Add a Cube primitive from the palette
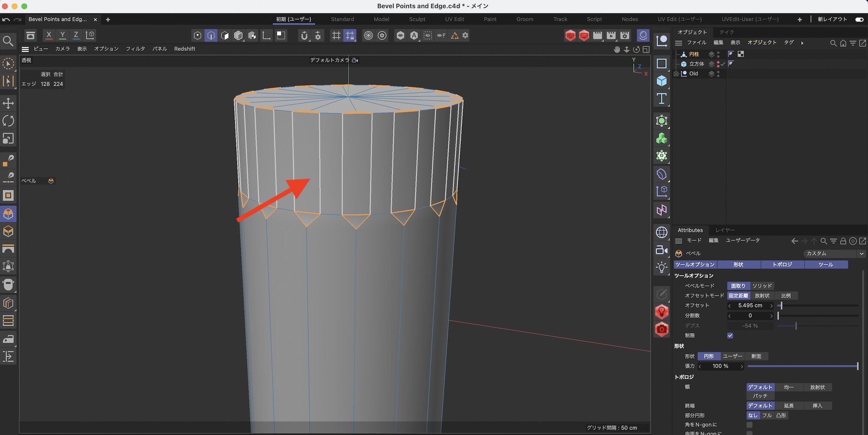This screenshot has width=868, height=435. coord(661,81)
